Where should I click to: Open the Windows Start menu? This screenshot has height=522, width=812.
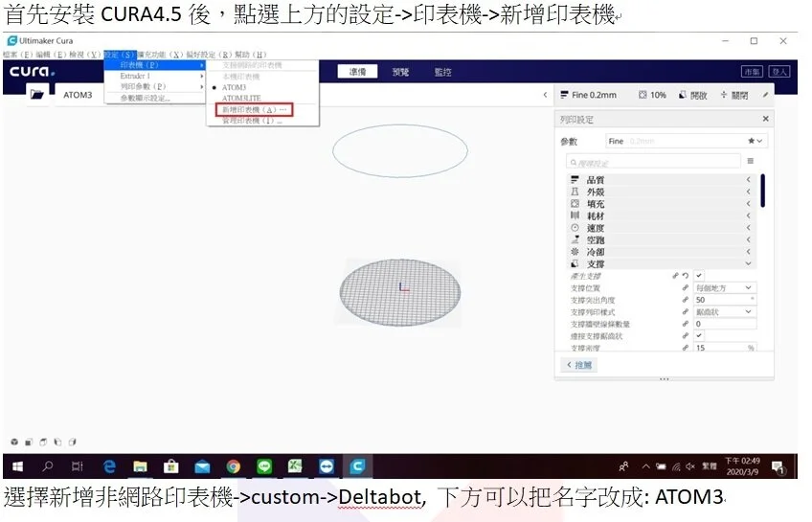(17, 466)
